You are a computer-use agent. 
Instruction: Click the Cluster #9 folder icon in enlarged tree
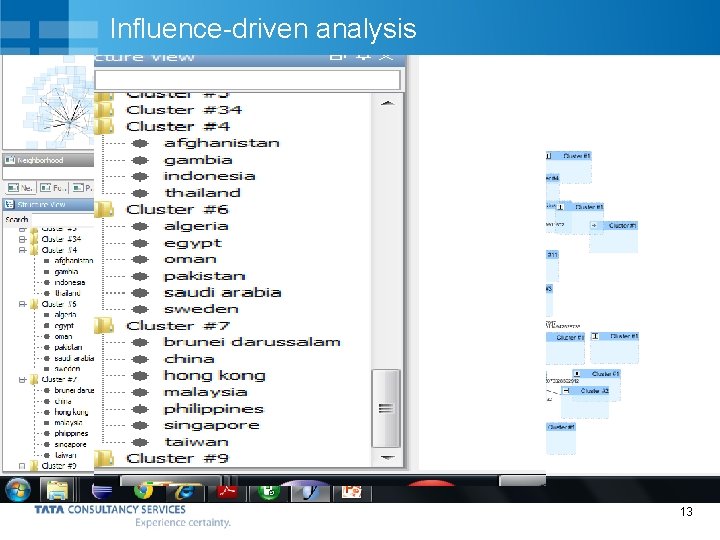105,458
